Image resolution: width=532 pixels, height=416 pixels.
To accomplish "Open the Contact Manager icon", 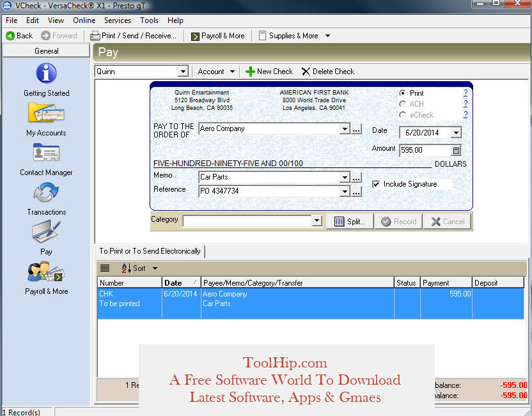I will pyautogui.click(x=46, y=152).
